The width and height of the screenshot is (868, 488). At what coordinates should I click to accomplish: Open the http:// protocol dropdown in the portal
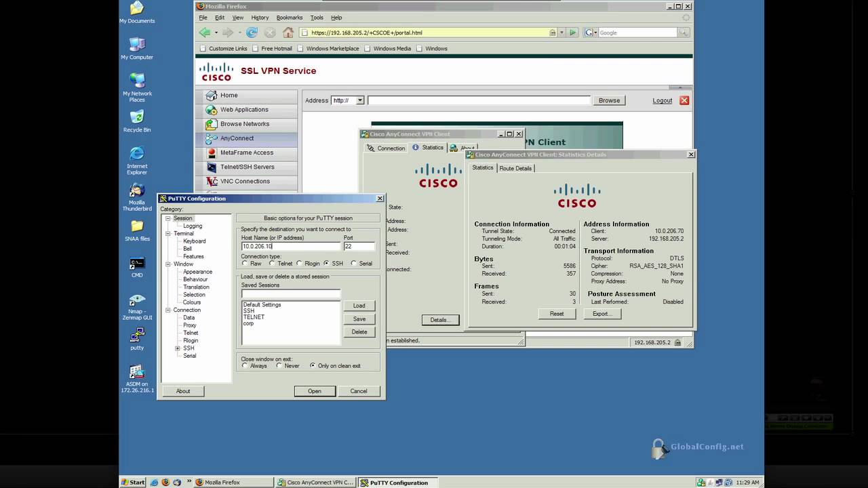pyautogui.click(x=360, y=100)
